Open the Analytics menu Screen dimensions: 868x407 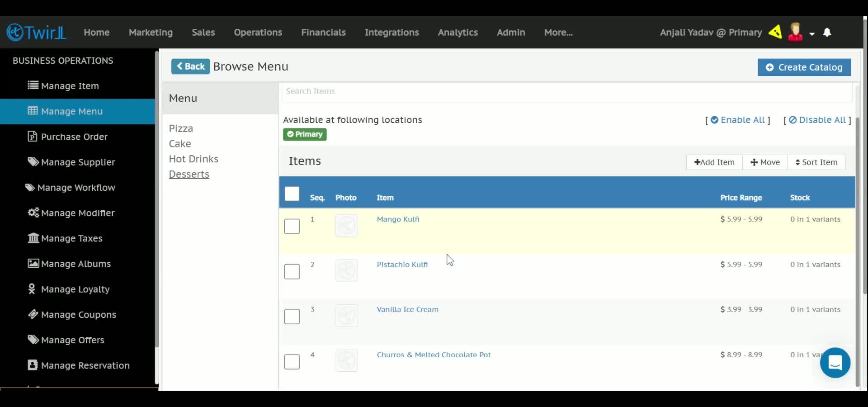click(458, 32)
